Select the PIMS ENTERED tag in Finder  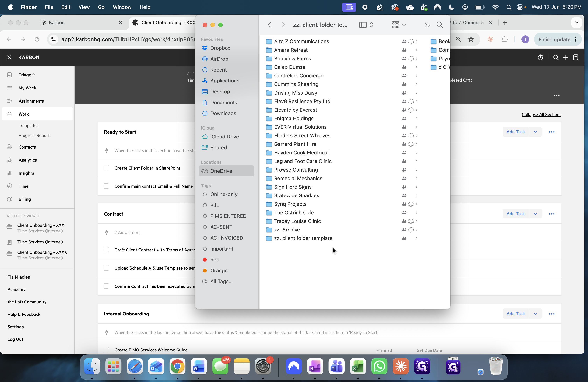tap(224, 216)
